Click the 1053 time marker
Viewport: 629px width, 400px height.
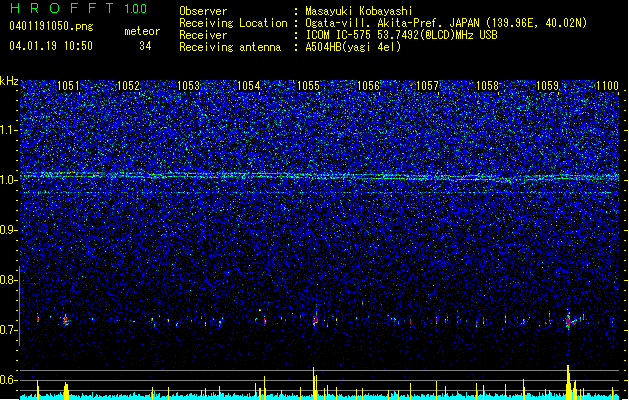tap(189, 86)
